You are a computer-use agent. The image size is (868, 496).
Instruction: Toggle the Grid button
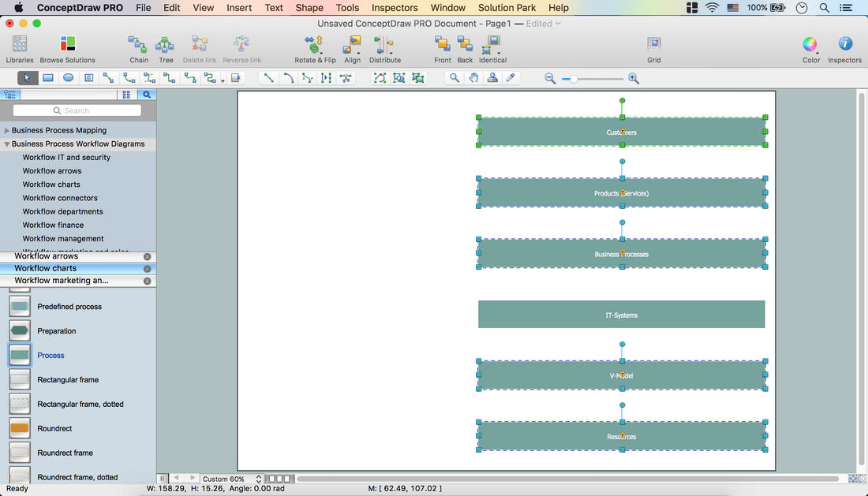654,49
